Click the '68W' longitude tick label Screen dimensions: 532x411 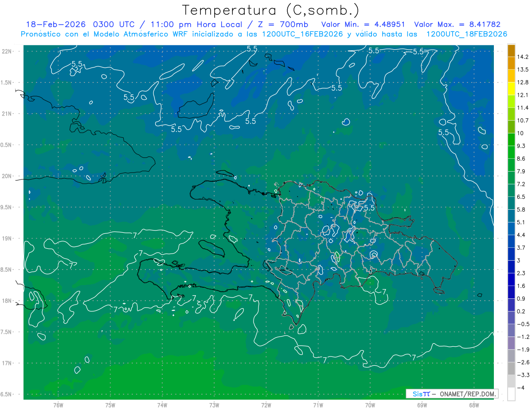point(474,405)
